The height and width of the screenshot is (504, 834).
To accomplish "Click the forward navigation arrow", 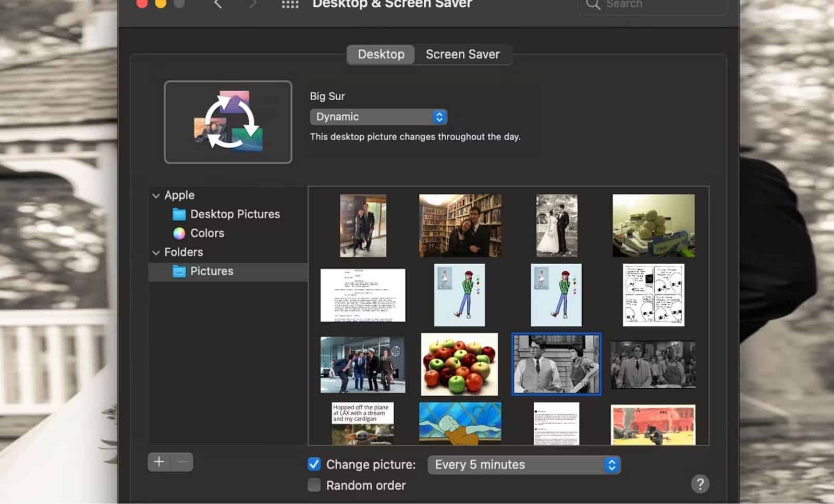I will click(253, 5).
